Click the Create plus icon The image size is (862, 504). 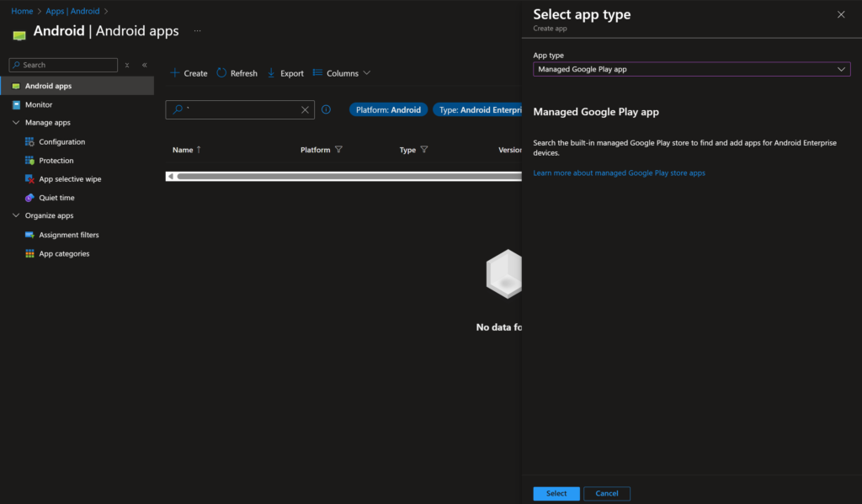pos(175,72)
